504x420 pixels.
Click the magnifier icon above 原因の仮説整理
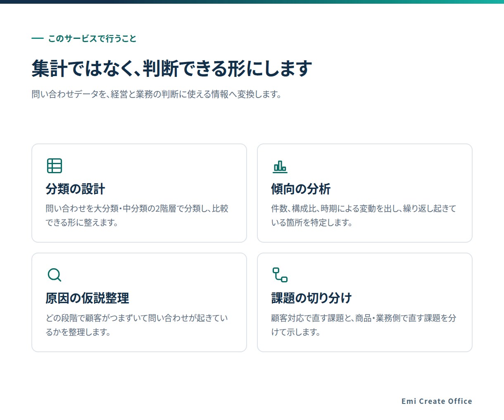click(55, 275)
